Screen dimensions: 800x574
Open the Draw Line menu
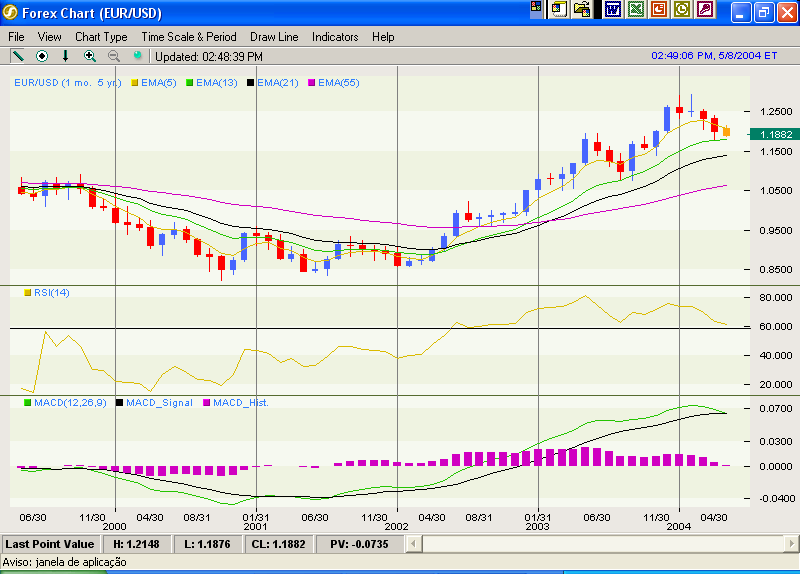[274, 37]
